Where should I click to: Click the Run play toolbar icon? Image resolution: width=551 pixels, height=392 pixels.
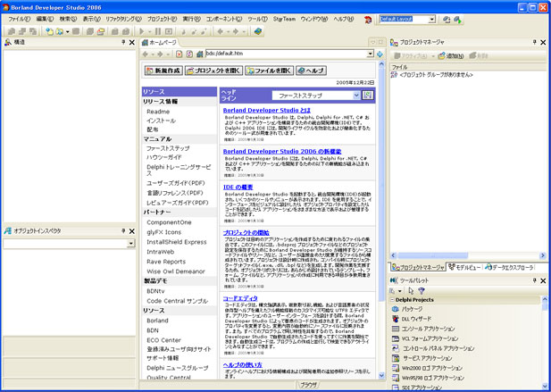(x=142, y=31)
